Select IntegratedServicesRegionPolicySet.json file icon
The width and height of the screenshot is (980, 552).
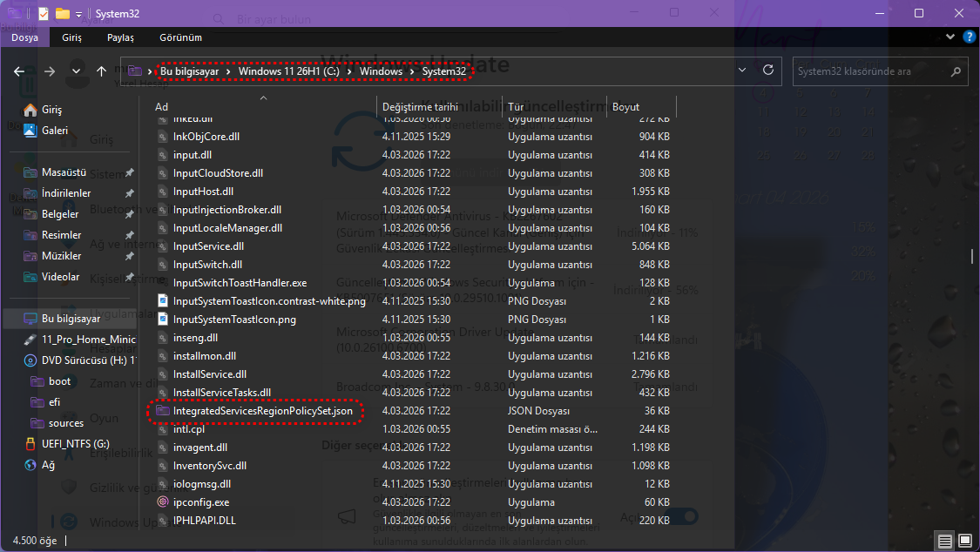click(163, 411)
